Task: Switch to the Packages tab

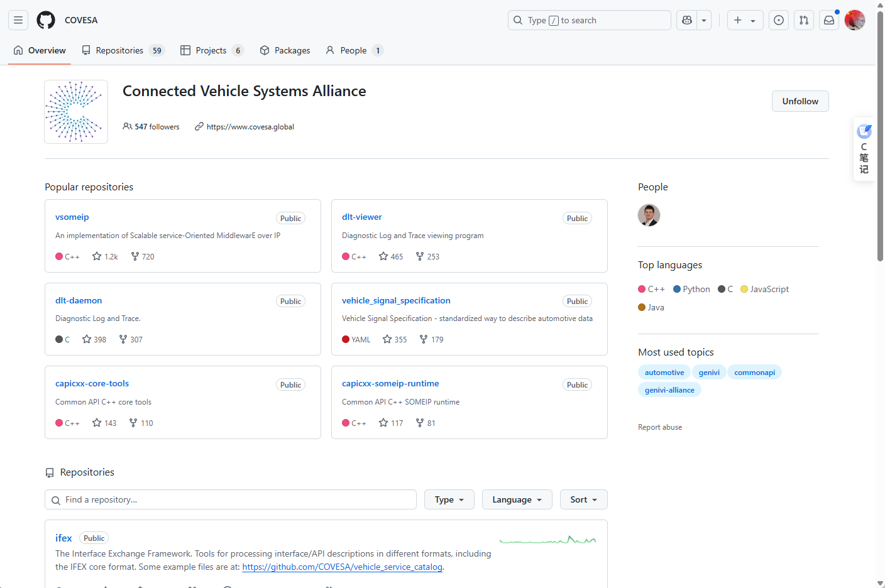Action: pos(285,50)
